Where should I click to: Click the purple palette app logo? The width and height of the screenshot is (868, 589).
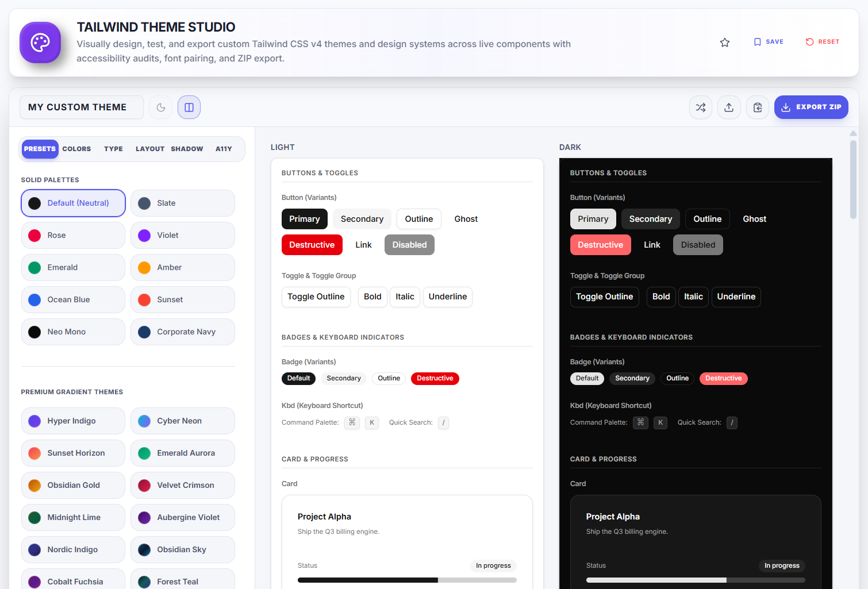click(40, 43)
